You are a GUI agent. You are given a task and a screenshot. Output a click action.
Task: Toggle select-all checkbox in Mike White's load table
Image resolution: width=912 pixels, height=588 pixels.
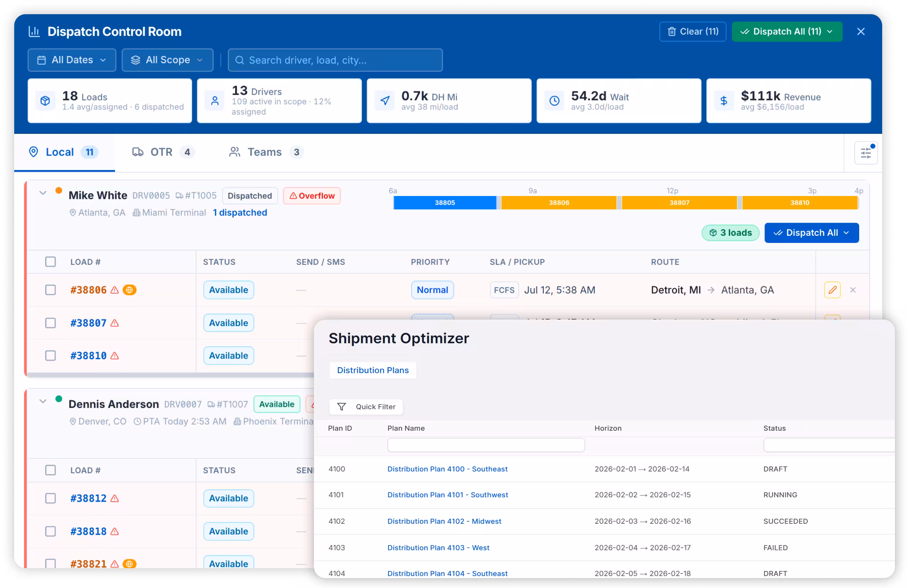click(x=50, y=262)
